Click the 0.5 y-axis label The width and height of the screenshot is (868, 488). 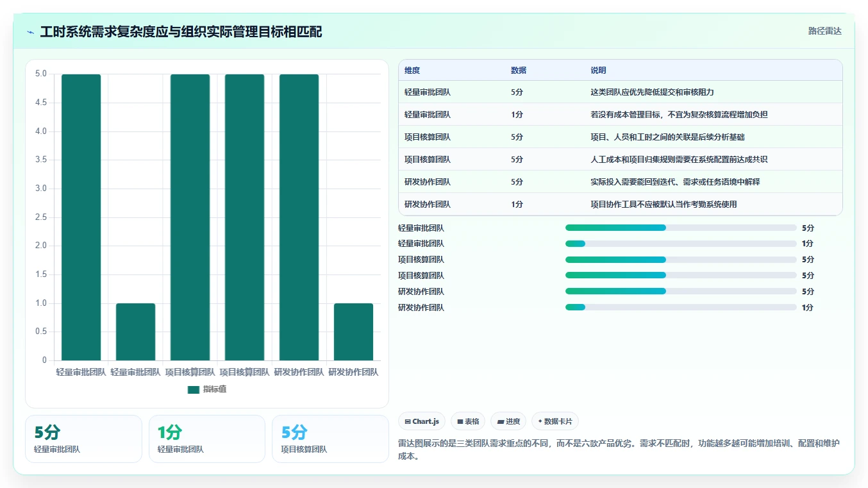click(x=41, y=332)
